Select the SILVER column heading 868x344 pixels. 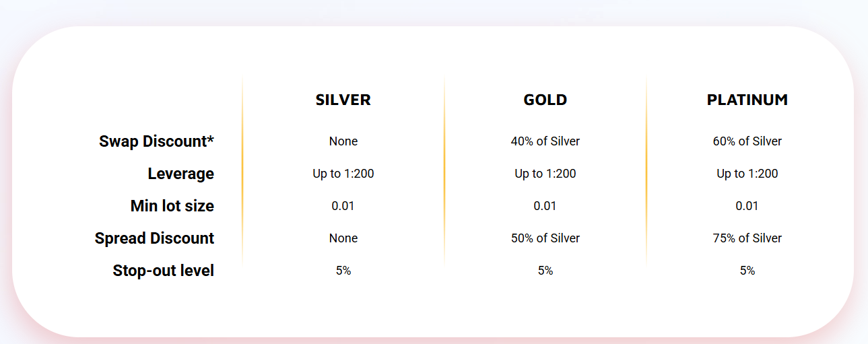[343, 100]
